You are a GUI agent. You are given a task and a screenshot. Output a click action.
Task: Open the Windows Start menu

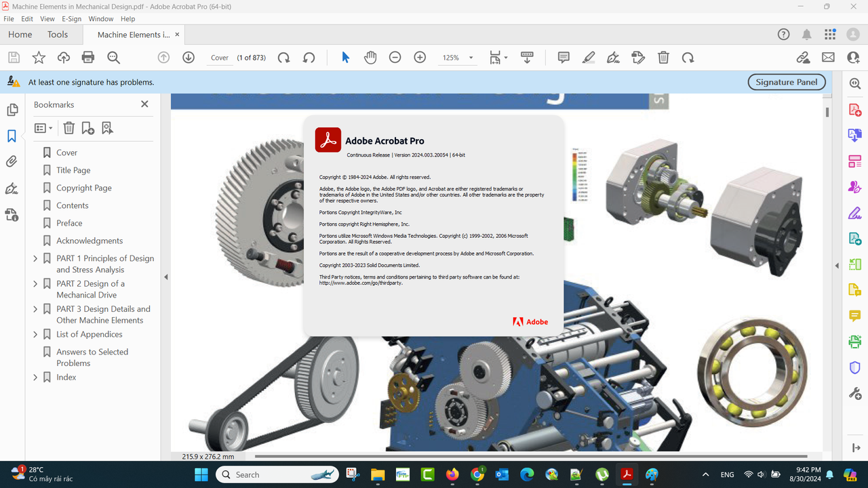[202, 474]
